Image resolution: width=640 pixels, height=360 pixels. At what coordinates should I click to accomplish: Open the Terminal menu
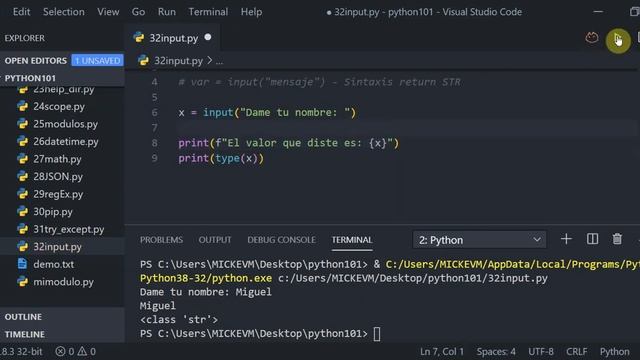click(208, 12)
